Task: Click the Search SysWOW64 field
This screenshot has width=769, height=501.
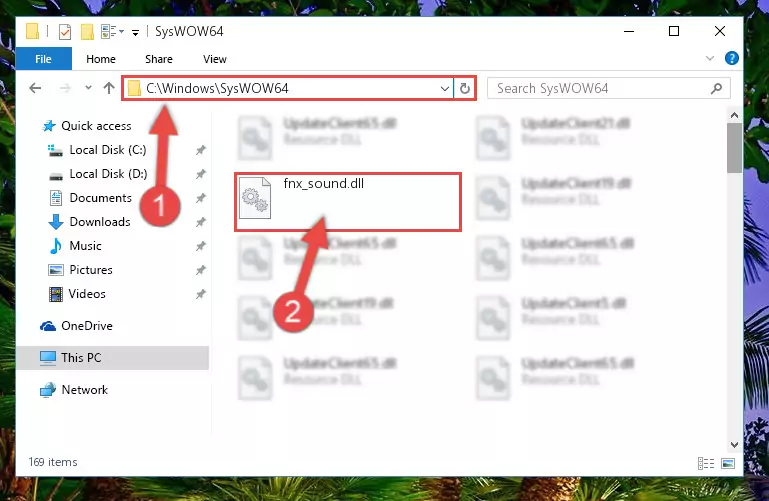Action: point(609,88)
